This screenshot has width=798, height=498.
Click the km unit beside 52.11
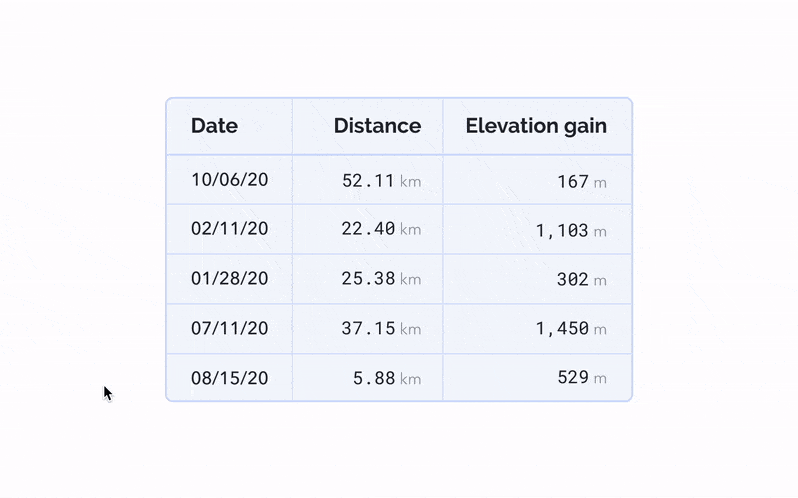click(410, 182)
